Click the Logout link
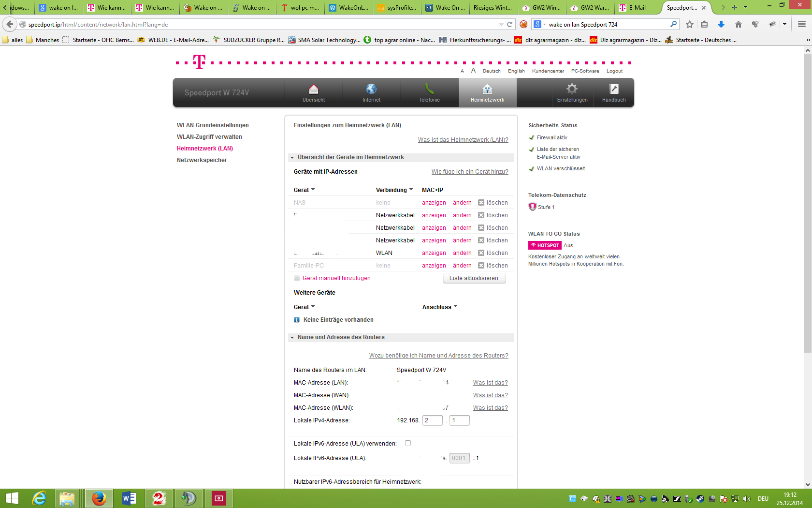The height and width of the screenshot is (508, 812). pos(614,71)
